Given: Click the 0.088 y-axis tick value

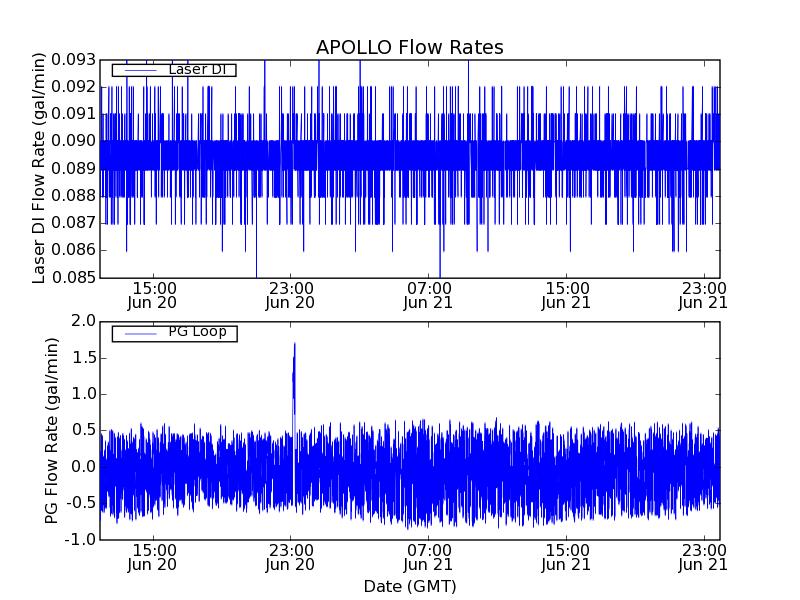Looking at the screenshot, I should coord(73,196).
